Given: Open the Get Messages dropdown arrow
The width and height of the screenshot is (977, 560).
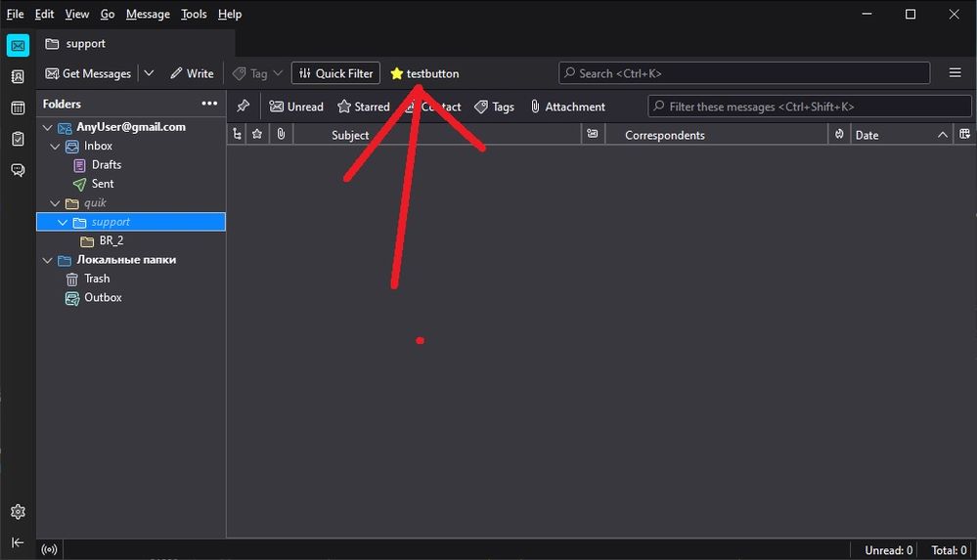Looking at the screenshot, I should (x=149, y=73).
